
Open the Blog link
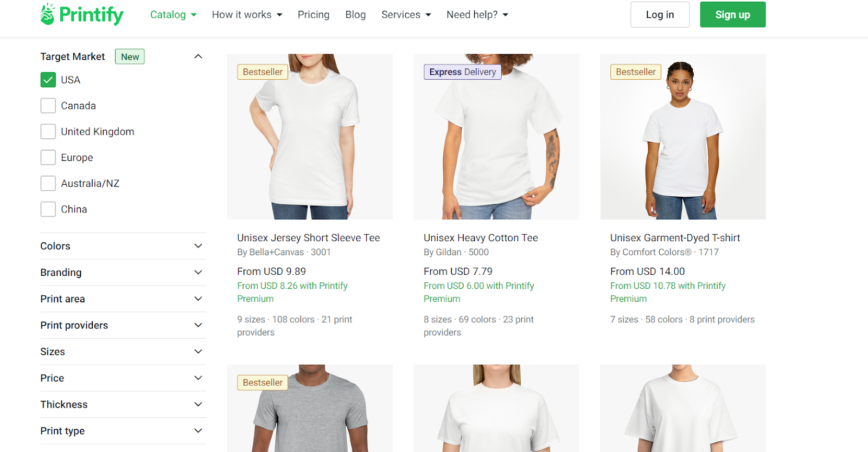pyautogui.click(x=355, y=15)
